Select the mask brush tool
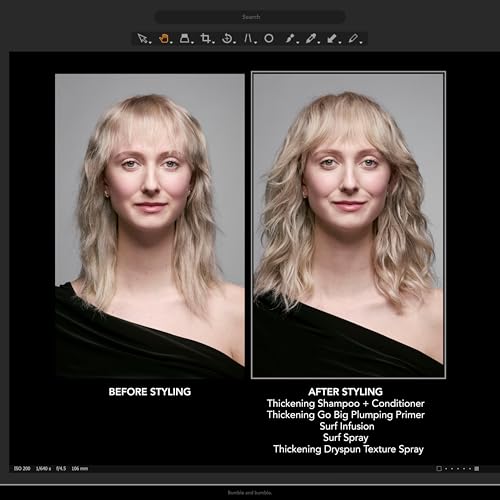 [x=290, y=39]
